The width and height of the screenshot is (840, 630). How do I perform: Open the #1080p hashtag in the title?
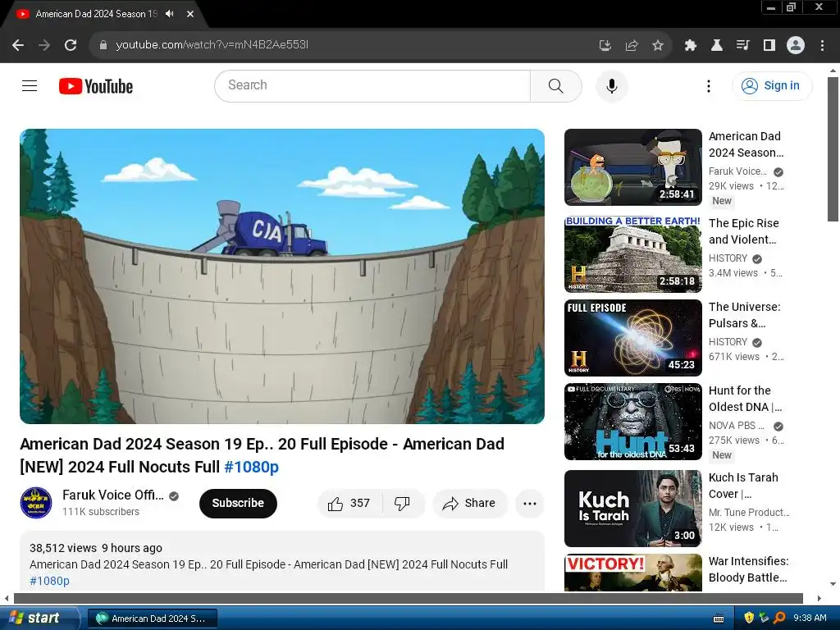[x=251, y=467]
